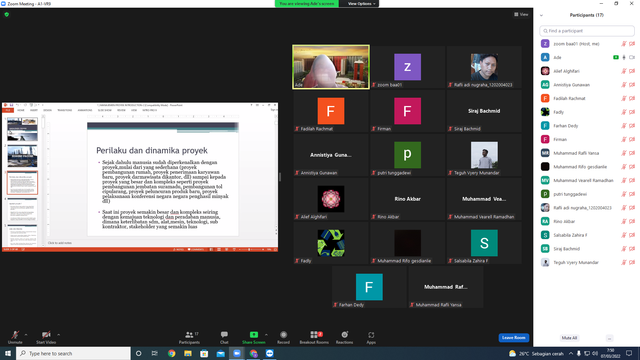Open File Explorer from the taskbar
This screenshot has width=640, height=360.
point(188,353)
